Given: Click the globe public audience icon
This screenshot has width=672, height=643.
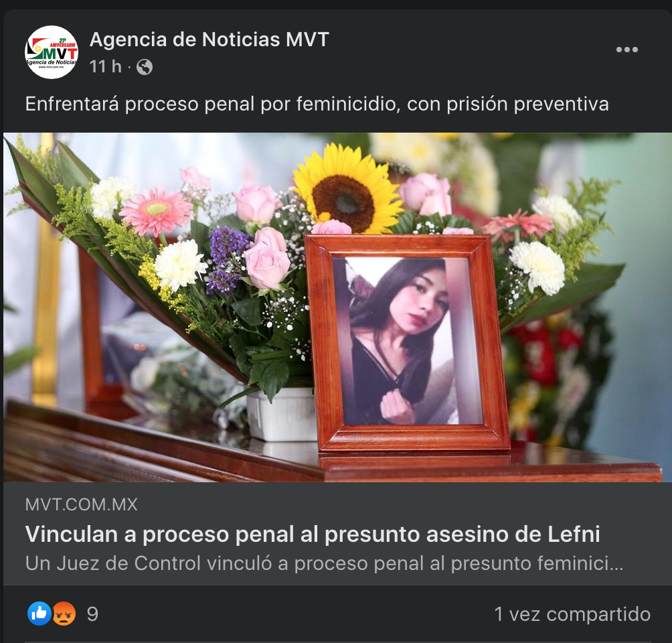Looking at the screenshot, I should [145, 67].
